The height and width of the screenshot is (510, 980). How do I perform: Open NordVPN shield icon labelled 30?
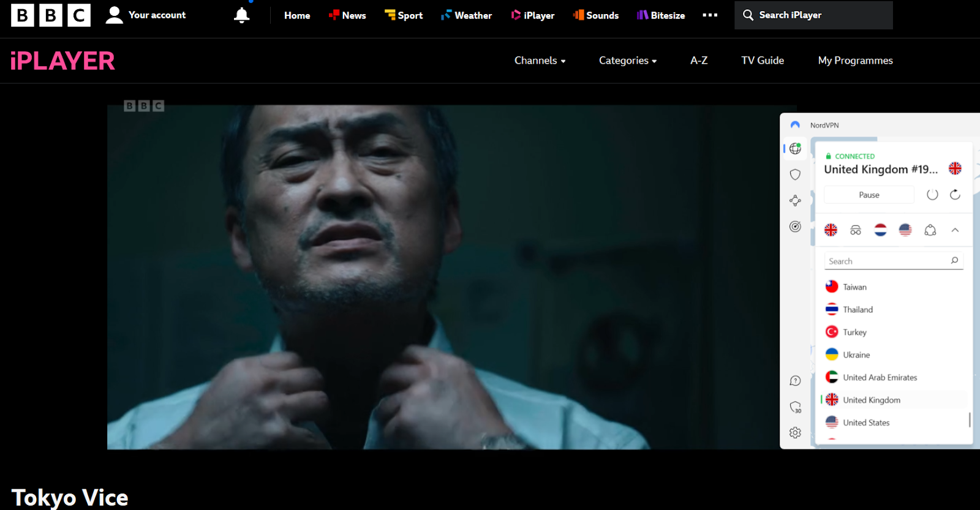pos(796,407)
